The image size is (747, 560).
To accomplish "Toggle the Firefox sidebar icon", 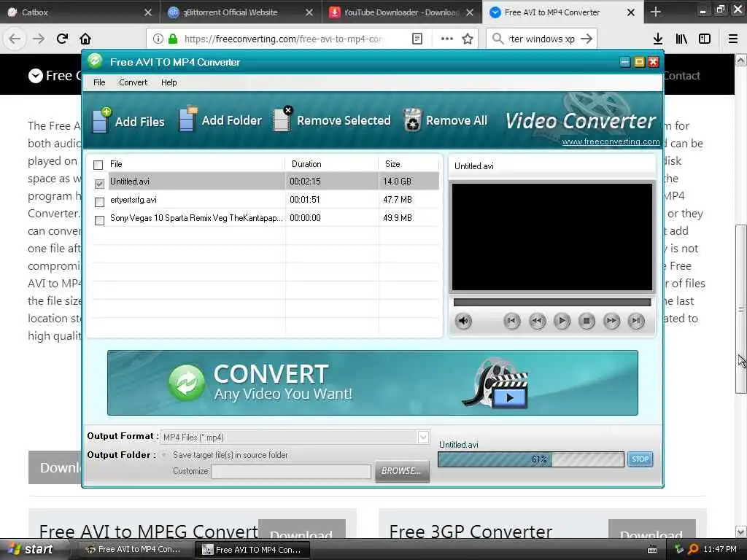I will tap(705, 39).
